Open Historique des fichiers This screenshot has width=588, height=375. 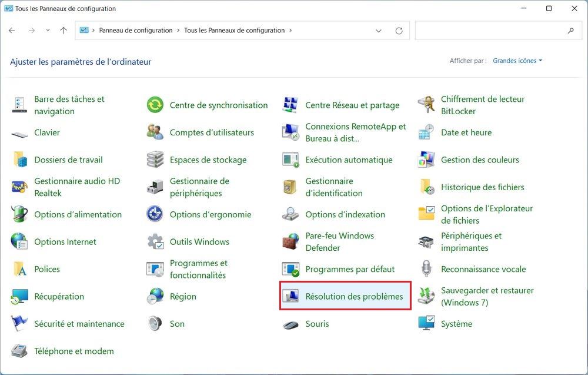482,187
